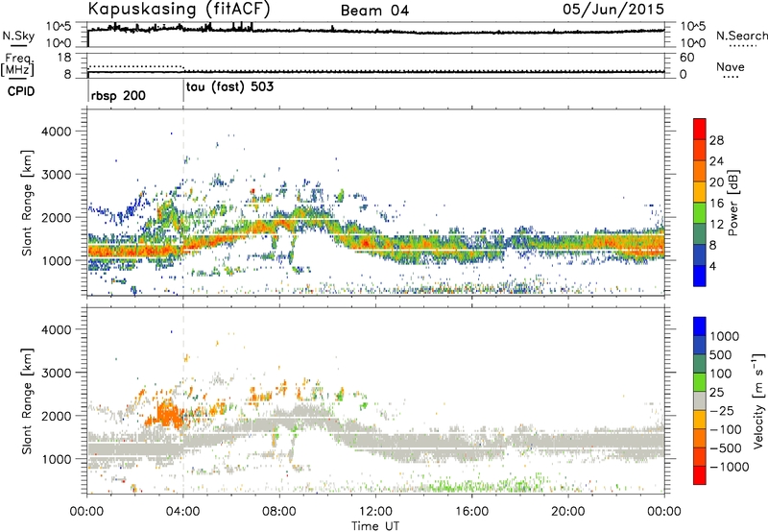Click the '04:00' time axis label
768x532 pixels.
pos(182,512)
